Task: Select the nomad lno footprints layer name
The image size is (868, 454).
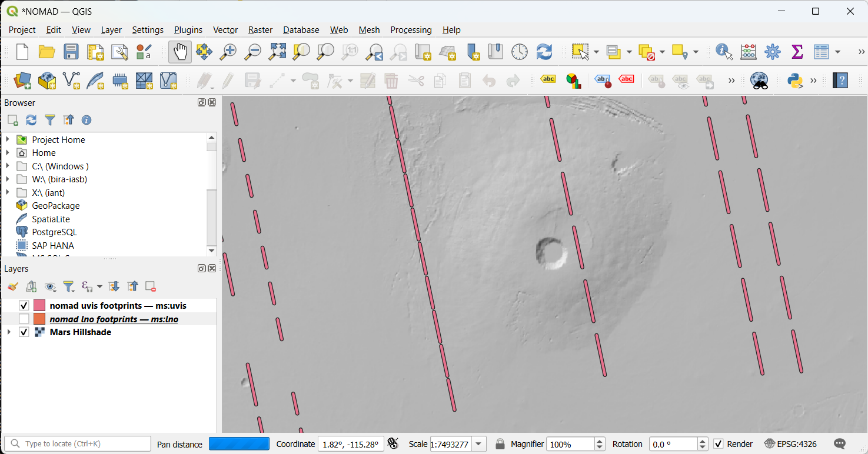Action: 114,319
